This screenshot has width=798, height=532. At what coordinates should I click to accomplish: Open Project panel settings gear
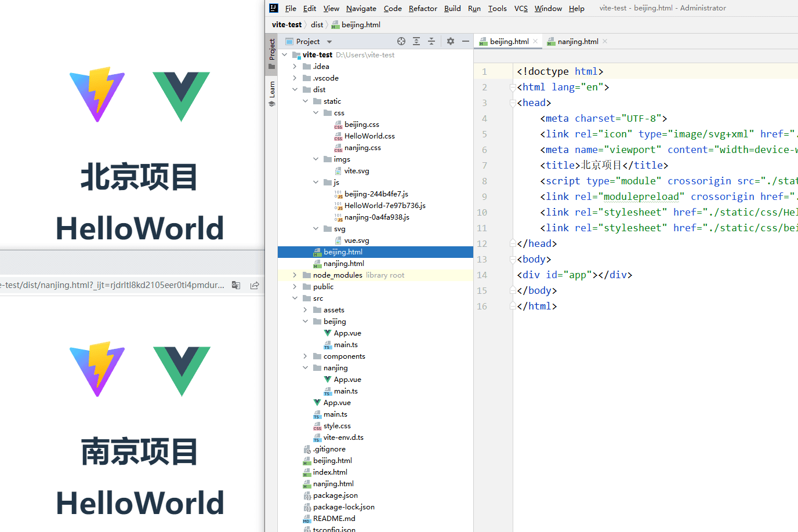[451, 41]
